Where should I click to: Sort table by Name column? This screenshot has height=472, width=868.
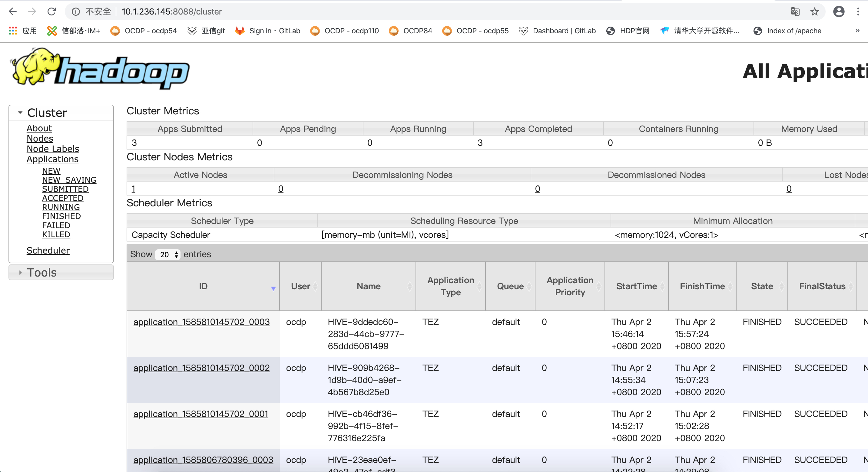point(369,286)
